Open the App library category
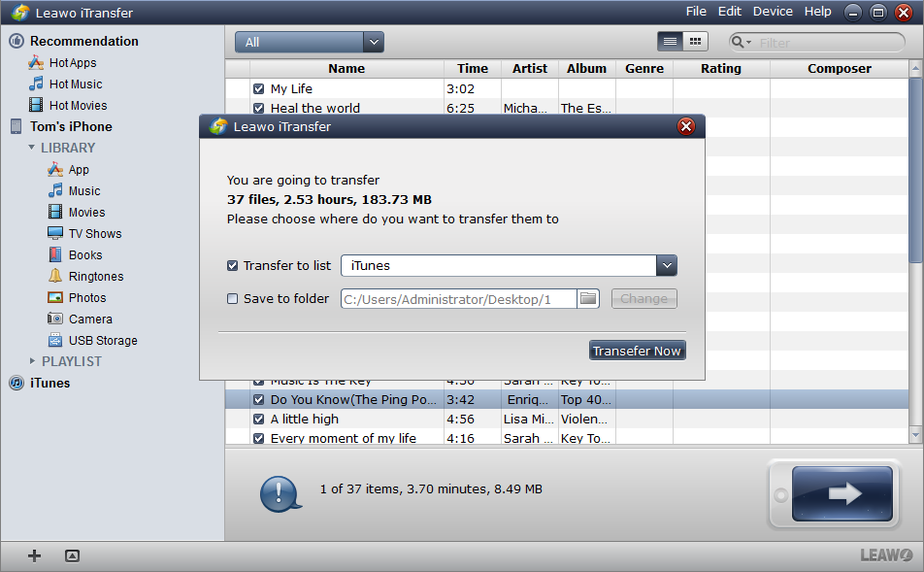This screenshot has width=924, height=572. click(x=79, y=169)
